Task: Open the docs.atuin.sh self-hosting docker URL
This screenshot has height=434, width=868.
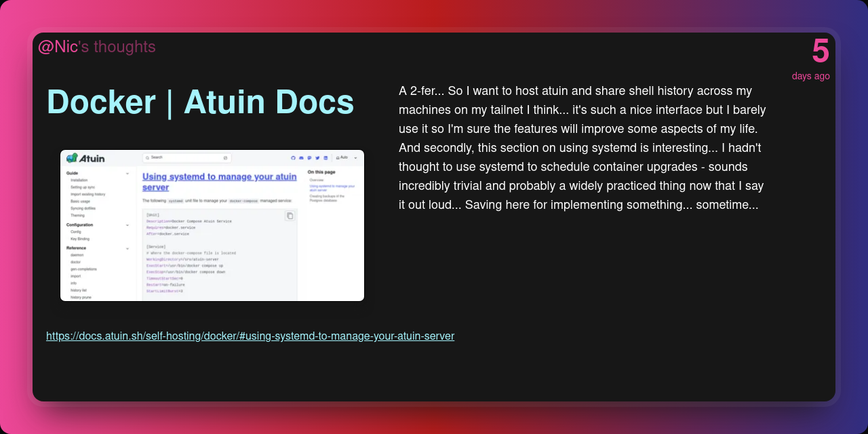Action: [250, 336]
